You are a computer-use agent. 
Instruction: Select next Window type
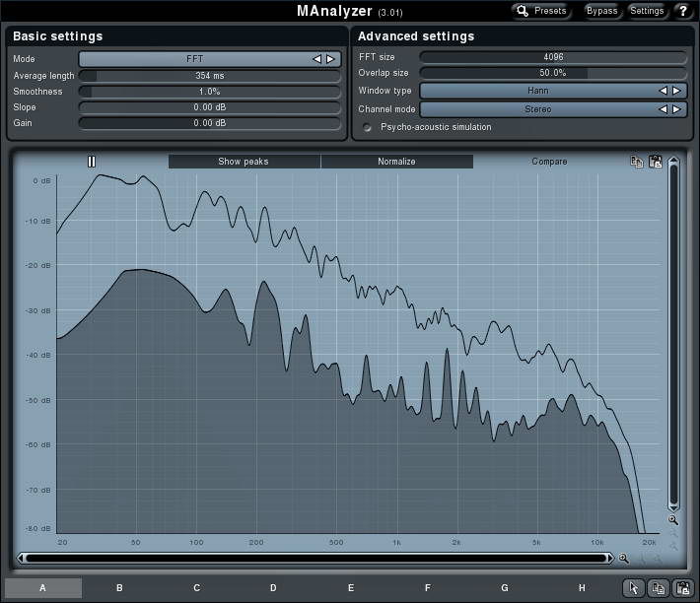pyautogui.click(x=676, y=91)
